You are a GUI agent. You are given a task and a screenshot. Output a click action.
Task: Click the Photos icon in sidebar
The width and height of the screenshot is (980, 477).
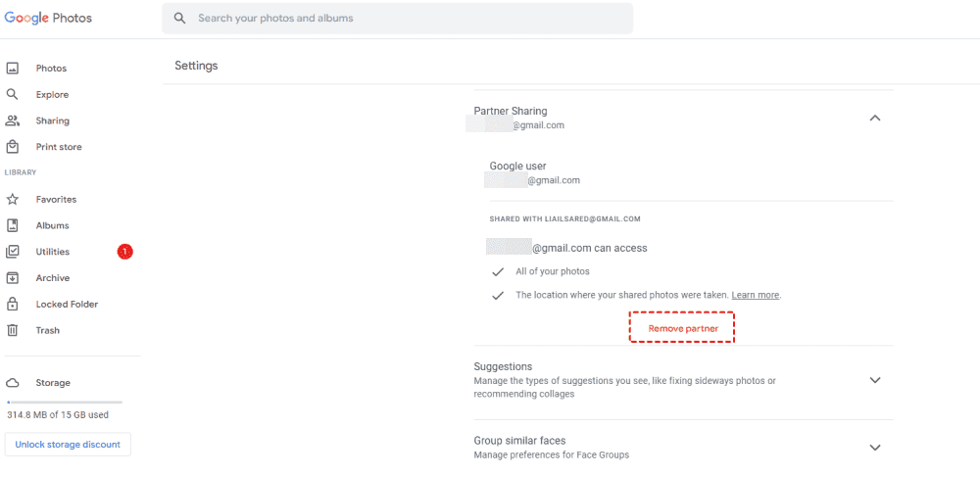[x=13, y=69]
